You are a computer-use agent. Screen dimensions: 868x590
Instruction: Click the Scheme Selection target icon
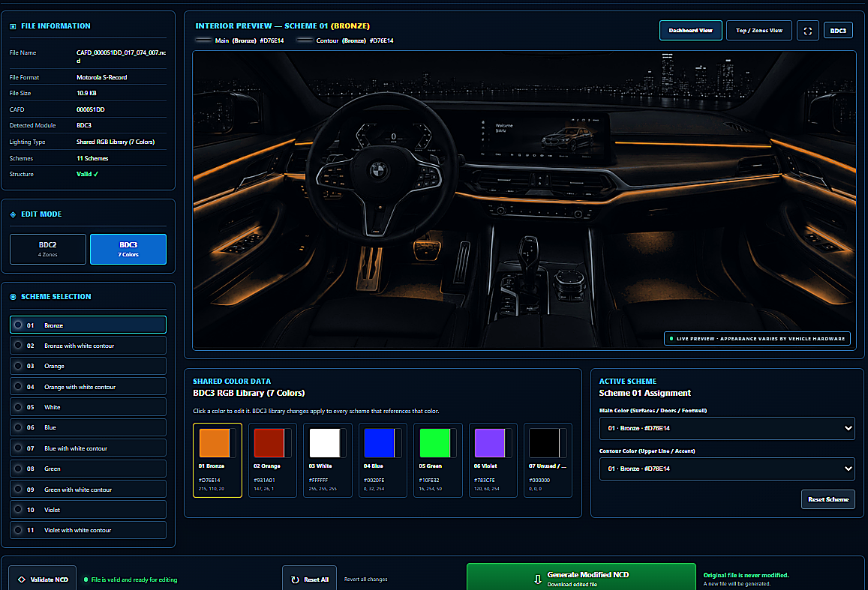[x=13, y=297]
